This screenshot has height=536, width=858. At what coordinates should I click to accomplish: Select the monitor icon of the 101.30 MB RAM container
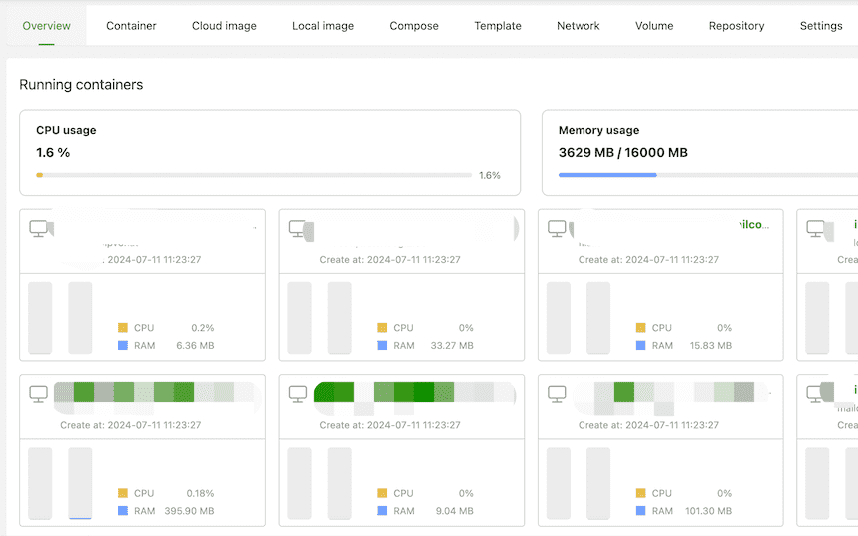tap(557, 394)
